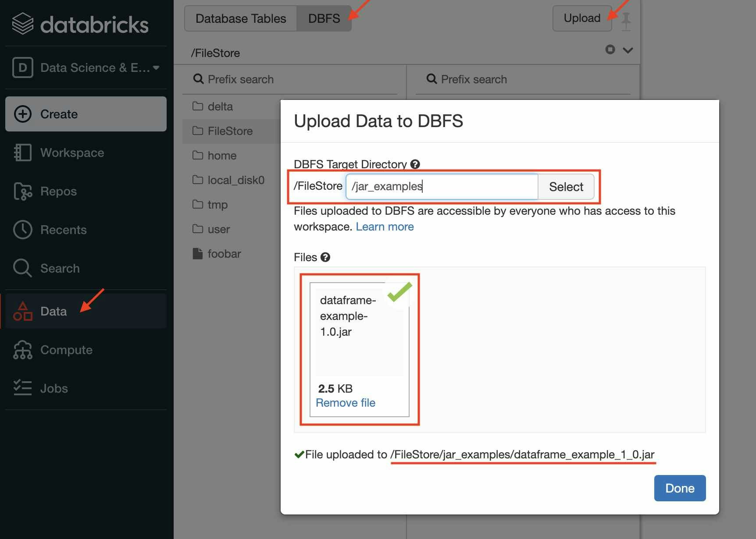
Task: Click the uploaded path /FileStore/jar_examples/dataframe_example_1_0.jar
Action: pos(522,454)
